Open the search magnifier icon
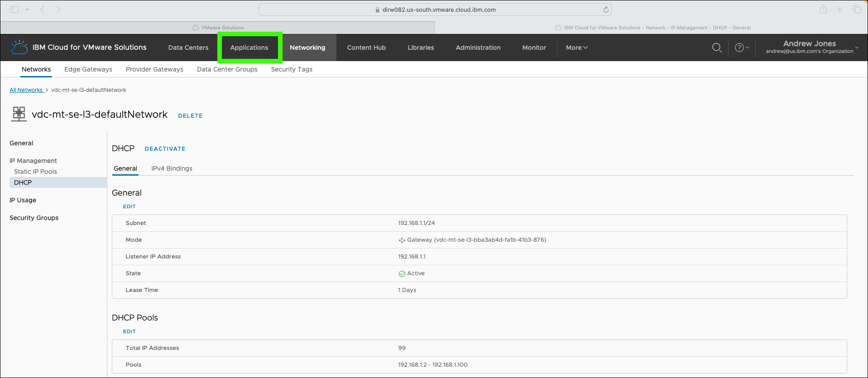Viewport: 868px width, 378px height. [717, 48]
